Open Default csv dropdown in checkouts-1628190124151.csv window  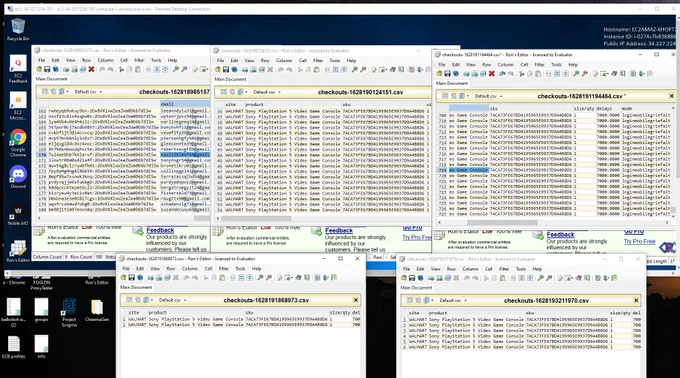pos(267,92)
